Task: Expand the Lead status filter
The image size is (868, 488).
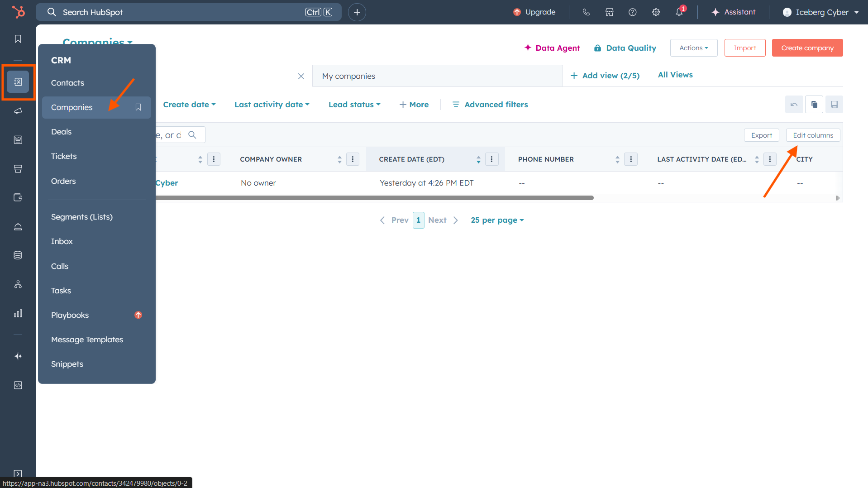Action: (354, 105)
